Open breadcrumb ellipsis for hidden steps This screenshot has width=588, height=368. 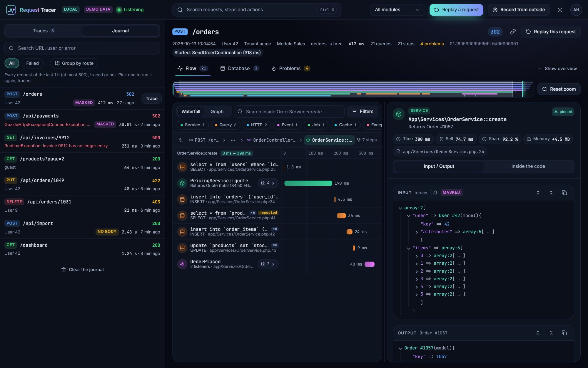[233, 140]
